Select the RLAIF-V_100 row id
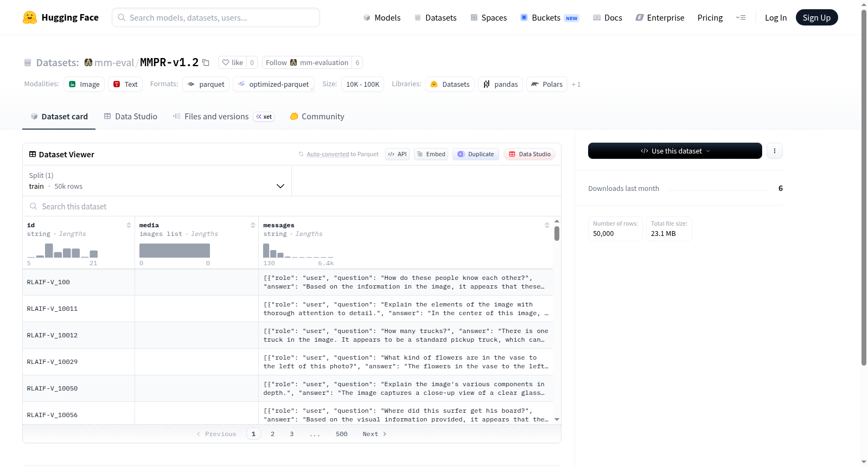Screen dimensions: 868x467 click(48, 282)
